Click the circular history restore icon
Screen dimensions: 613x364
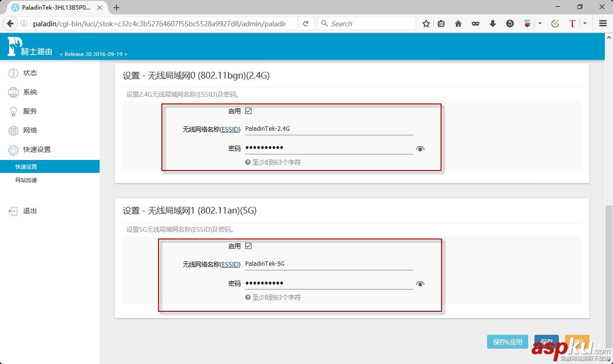pyautogui.click(x=510, y=23)
